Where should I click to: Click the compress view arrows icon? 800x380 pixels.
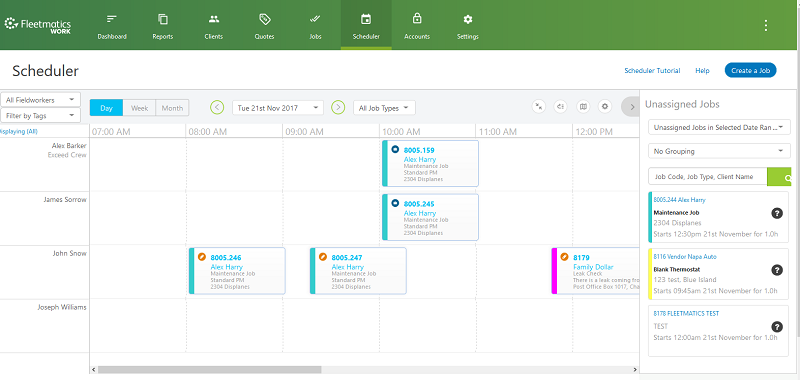pyautogui.click(x=539, y=106)
